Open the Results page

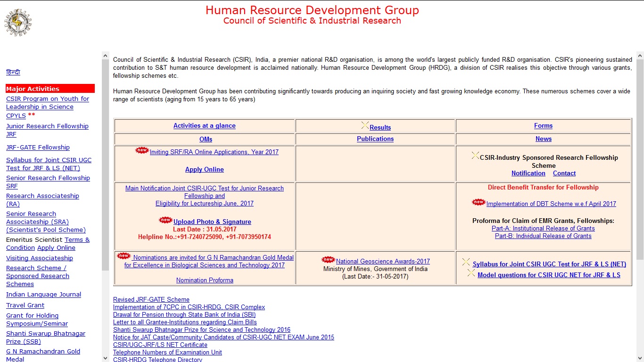click(380, 127)
